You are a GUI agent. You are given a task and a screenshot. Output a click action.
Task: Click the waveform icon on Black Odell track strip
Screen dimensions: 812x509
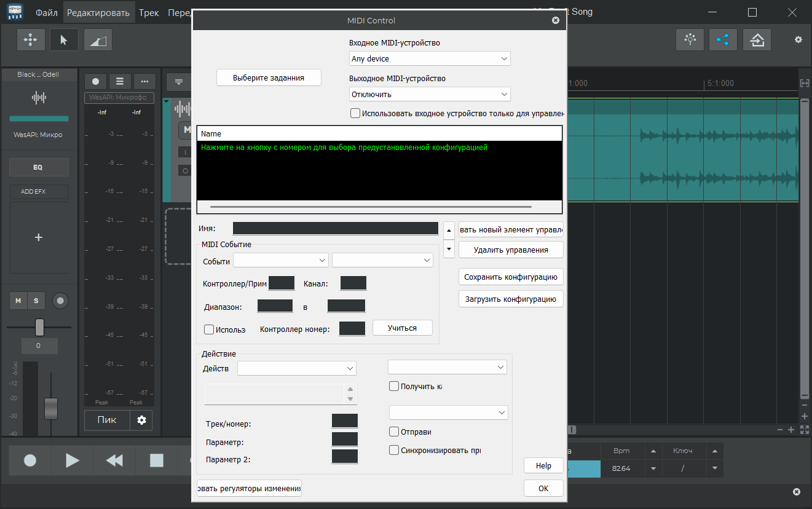point(39,97)
